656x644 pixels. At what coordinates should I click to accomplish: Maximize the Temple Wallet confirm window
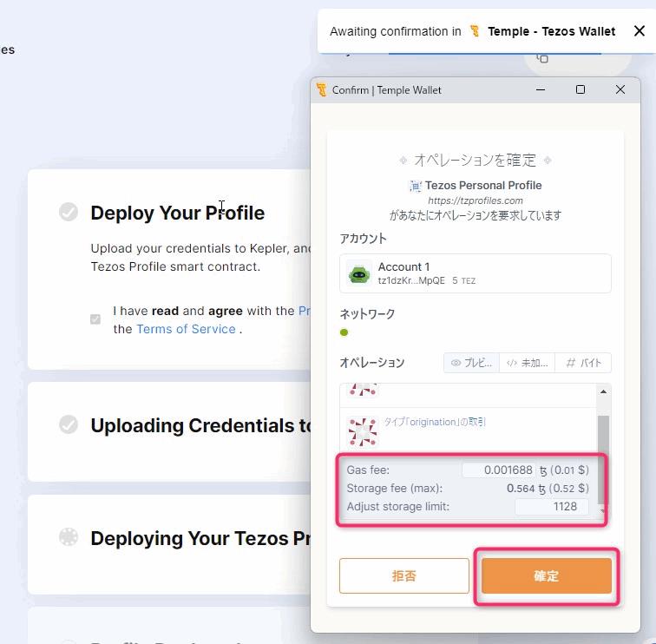[x=581, y=89]
